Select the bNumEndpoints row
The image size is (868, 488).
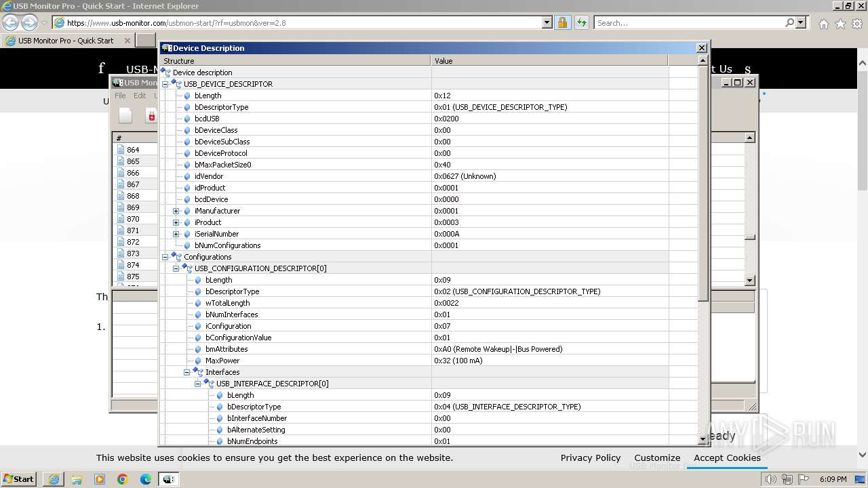coord(429,441)
